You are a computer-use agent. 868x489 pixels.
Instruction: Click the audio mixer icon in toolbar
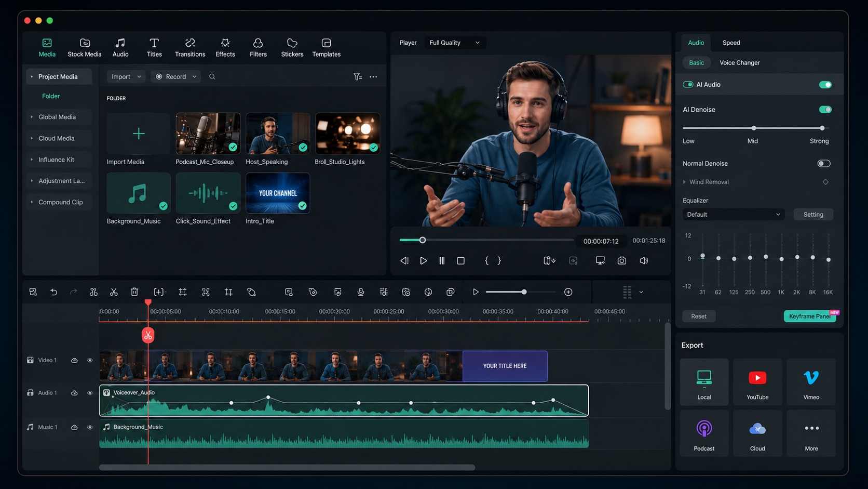pos(384,292)
